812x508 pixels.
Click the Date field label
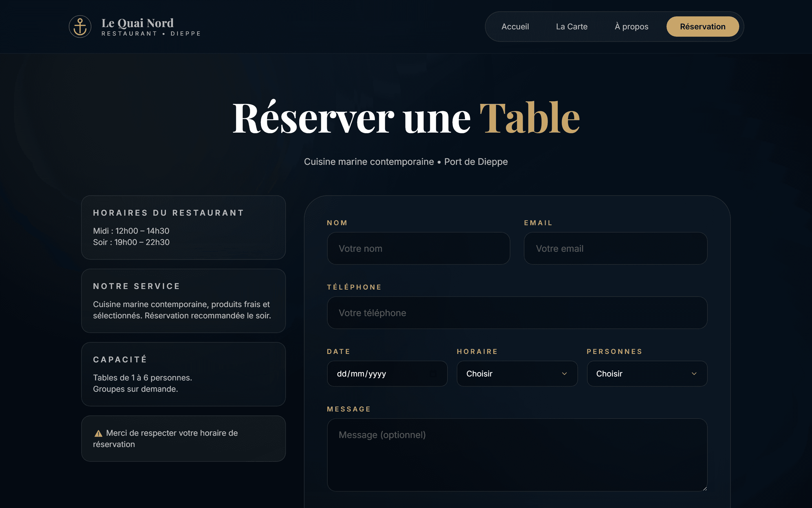(x=339, y=351)
